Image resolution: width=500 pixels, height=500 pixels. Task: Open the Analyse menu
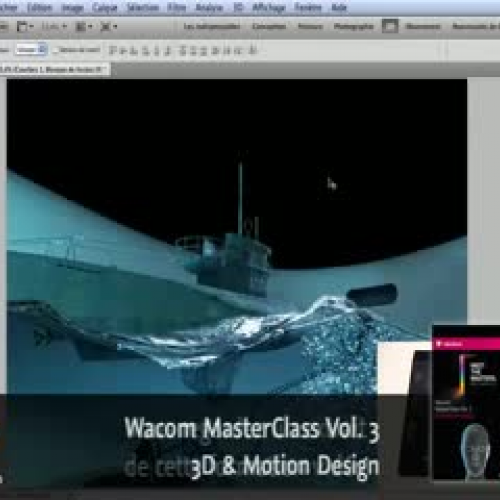pyautogui.click(x=209, y=8)
